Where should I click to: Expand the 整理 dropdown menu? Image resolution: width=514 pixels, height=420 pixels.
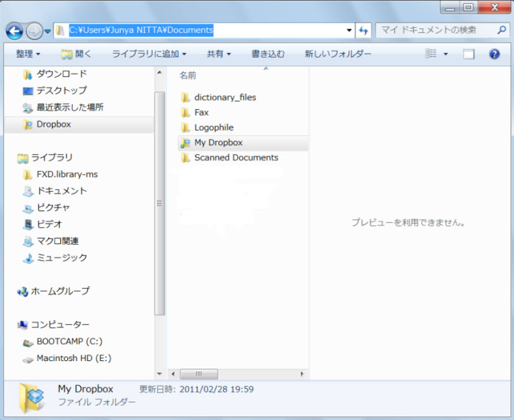pos(28,54)
